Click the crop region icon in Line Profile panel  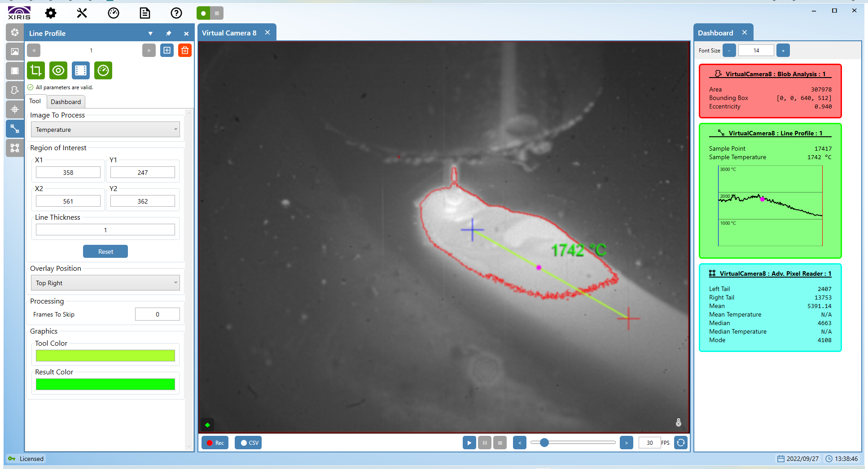pyautogui.click(x=35, y=70)
